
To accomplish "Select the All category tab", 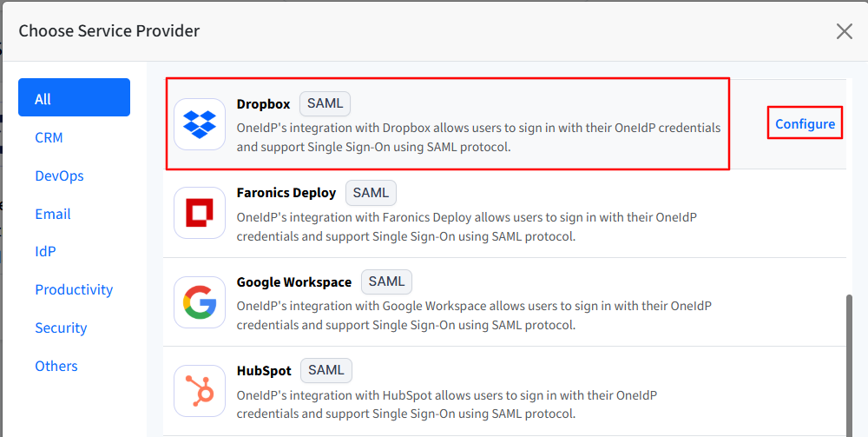I will 74,97.
